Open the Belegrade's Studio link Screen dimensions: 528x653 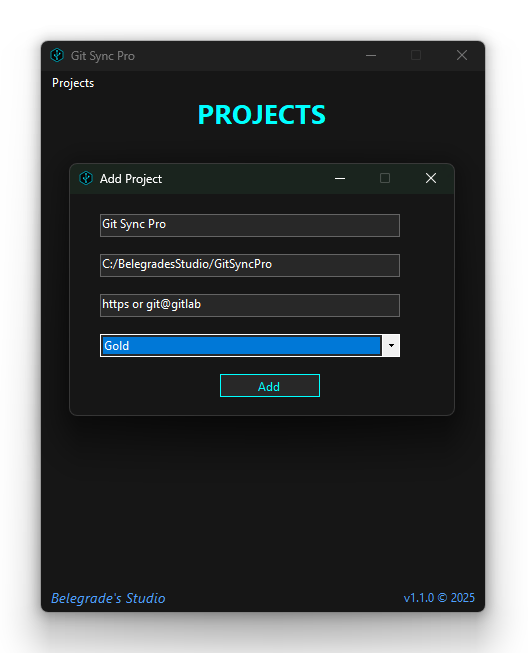108,598
